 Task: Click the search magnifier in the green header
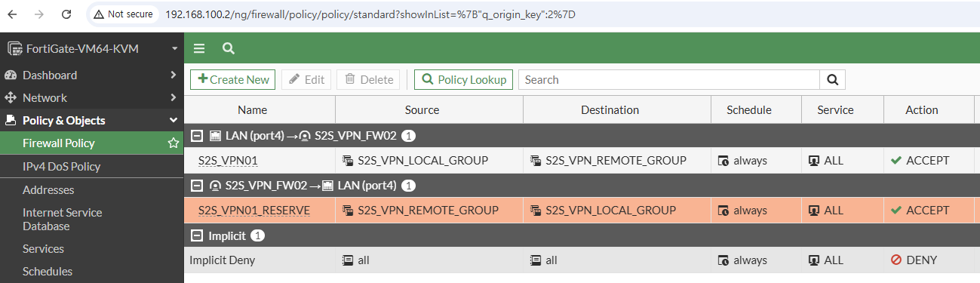click(x=228, y=49)
